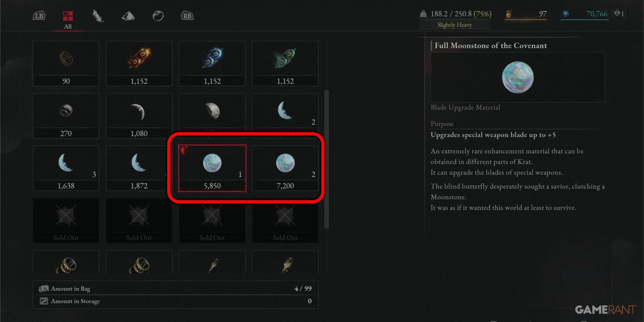644x322 pixels.
Task: Select the crescent moonstone priced 1,872
Action: point(139,168)
